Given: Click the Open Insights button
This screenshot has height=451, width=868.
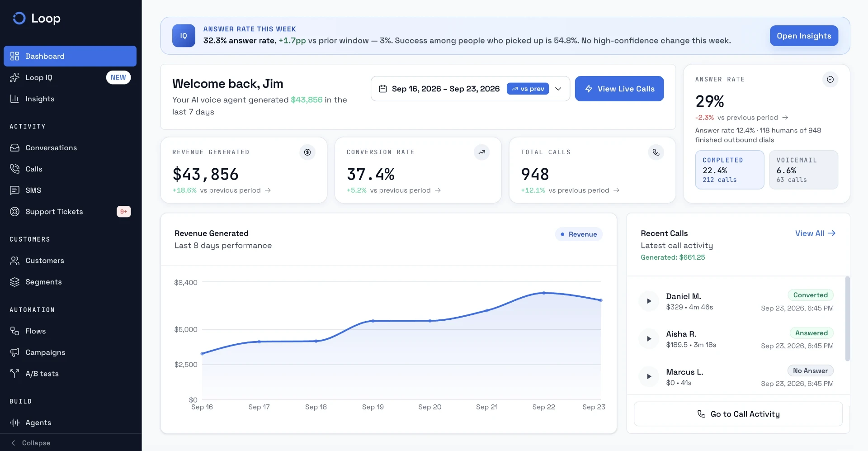Looking at the screenshot, I should point(804,36).
